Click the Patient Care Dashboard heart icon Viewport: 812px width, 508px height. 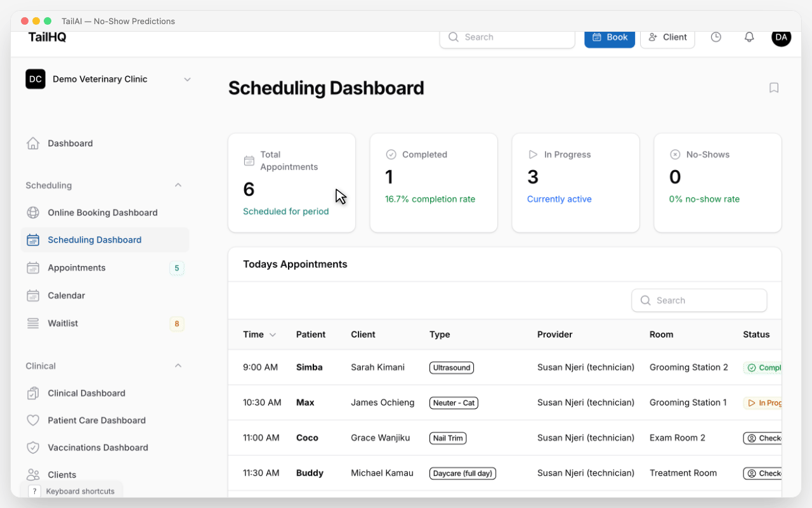coord(33,420)
